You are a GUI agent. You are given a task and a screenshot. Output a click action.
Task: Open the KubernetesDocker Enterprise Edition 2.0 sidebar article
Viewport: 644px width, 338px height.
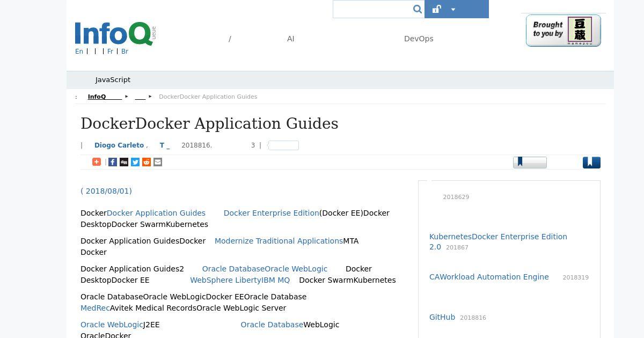(x=498, y=241)
